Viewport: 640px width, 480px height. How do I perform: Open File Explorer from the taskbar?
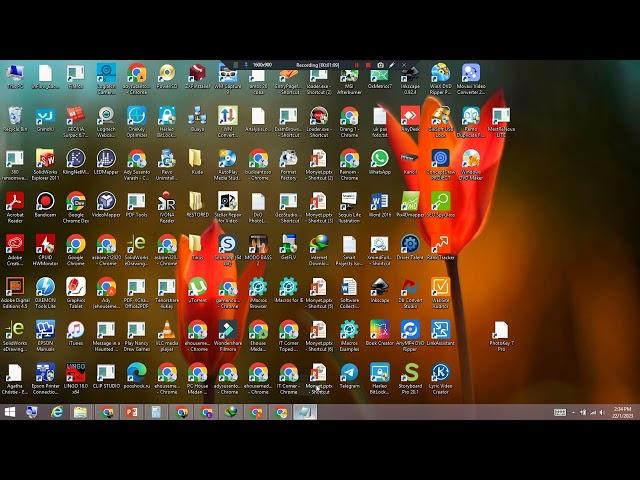pyautogui.click(x=80, y=412)
